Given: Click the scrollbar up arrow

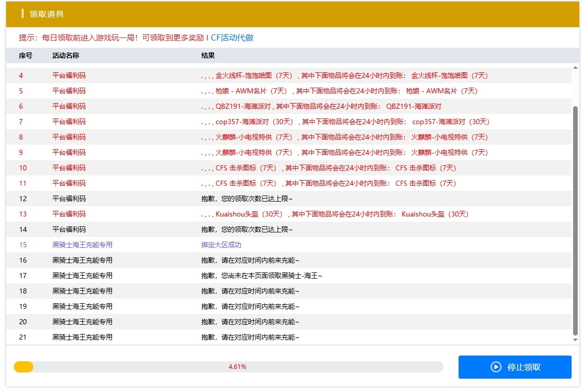Looking at the screenshot, I should tap(575, 67).
